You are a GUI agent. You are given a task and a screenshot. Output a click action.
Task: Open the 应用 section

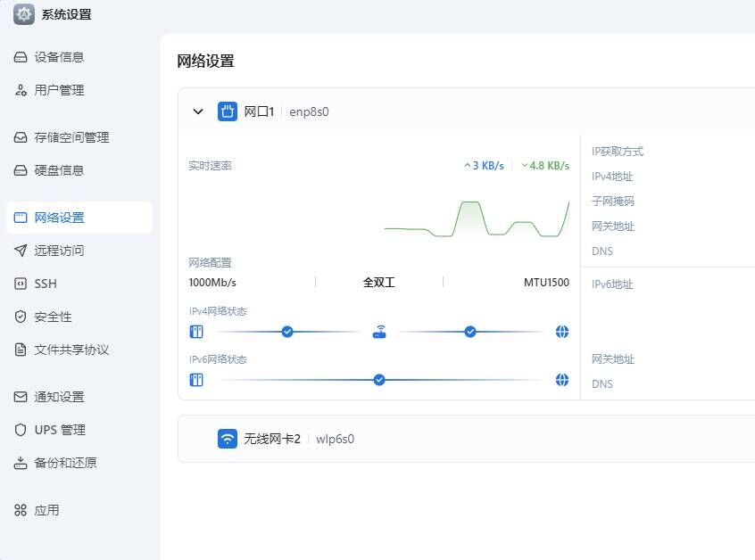pyautogui.click(x=79, y=510)
